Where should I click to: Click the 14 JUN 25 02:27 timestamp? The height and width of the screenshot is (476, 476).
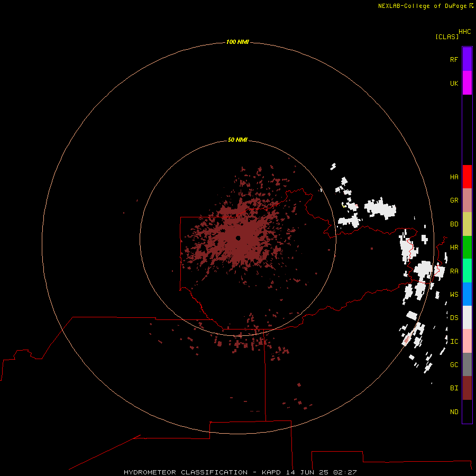click(x=321, y=472)
